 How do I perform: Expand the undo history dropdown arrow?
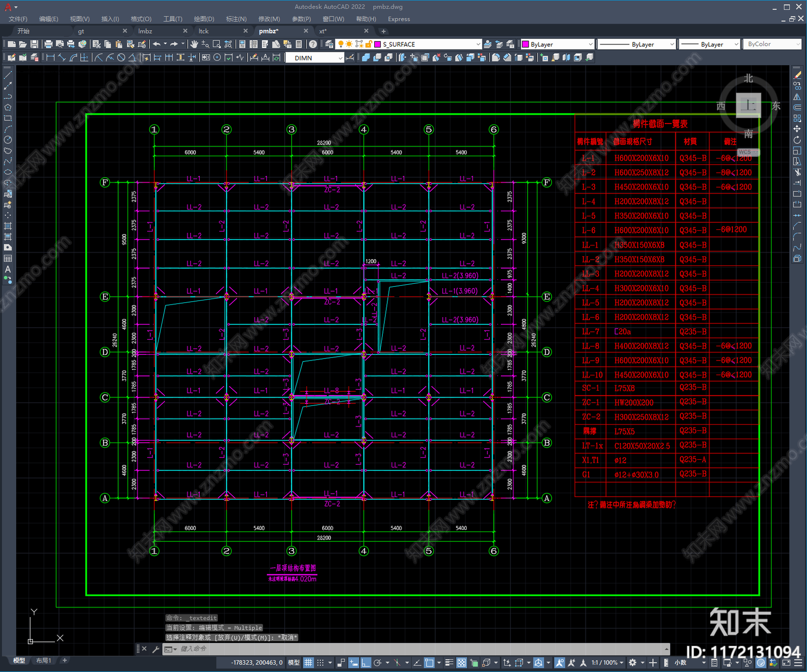(165, 44)
